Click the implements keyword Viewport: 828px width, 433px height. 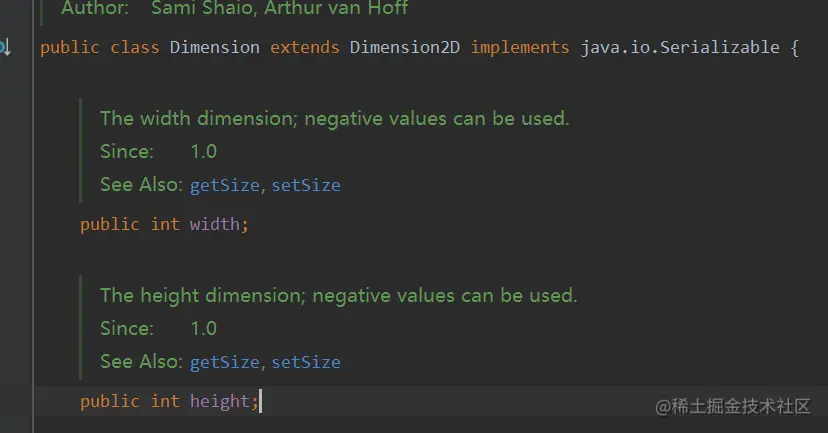[520, 48]
